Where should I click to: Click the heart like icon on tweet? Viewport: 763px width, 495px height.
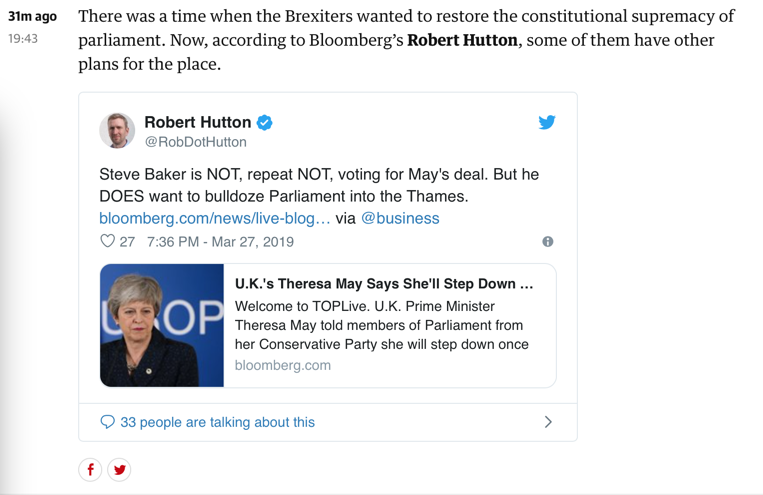(x=107, y=241)
